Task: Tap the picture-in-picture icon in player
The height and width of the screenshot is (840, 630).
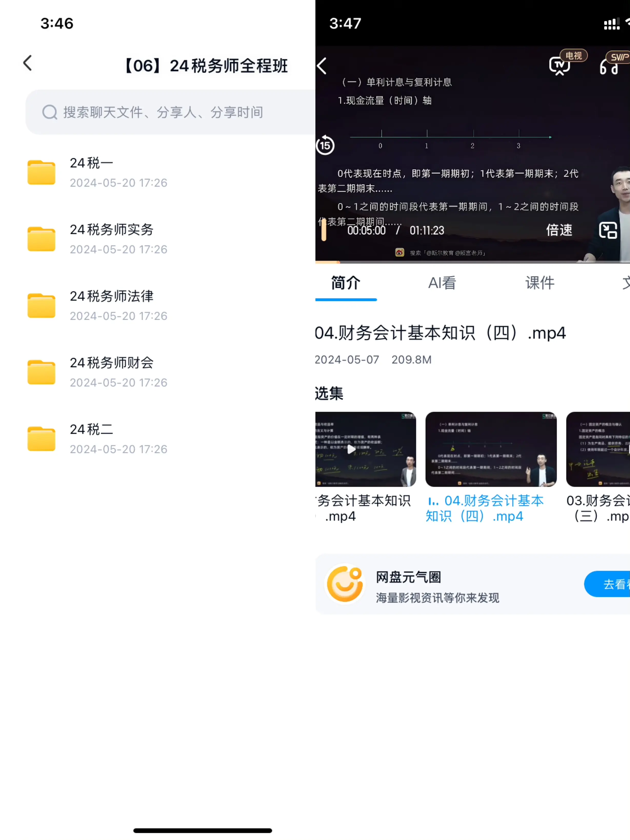Action: coord(608,230)
